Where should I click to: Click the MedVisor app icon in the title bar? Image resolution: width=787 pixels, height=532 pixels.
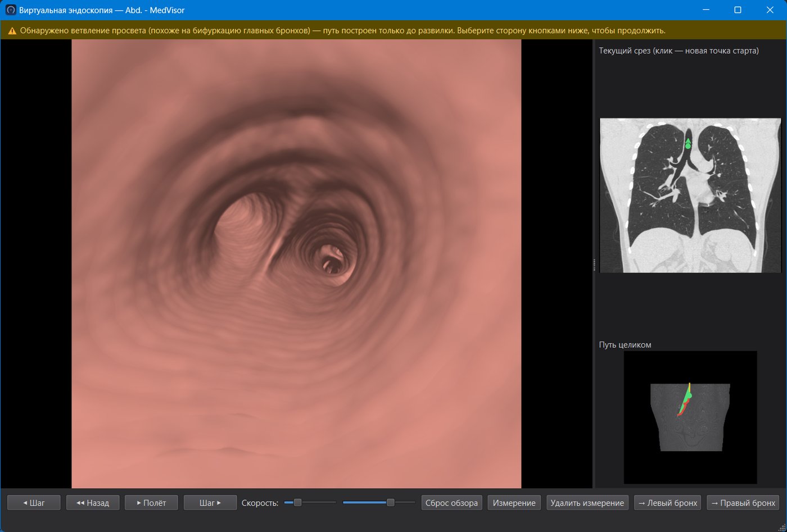click(11, 10)
